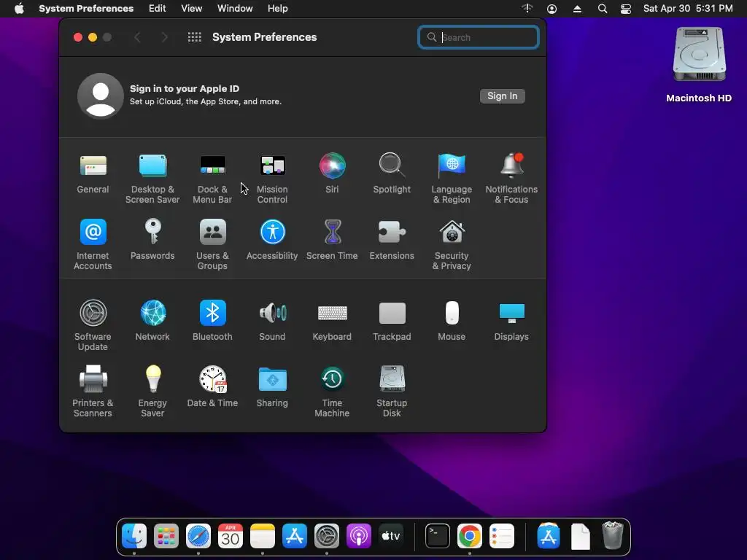The image size is (747, 560).
Task: Open Sound preferences
Action: 272,321
